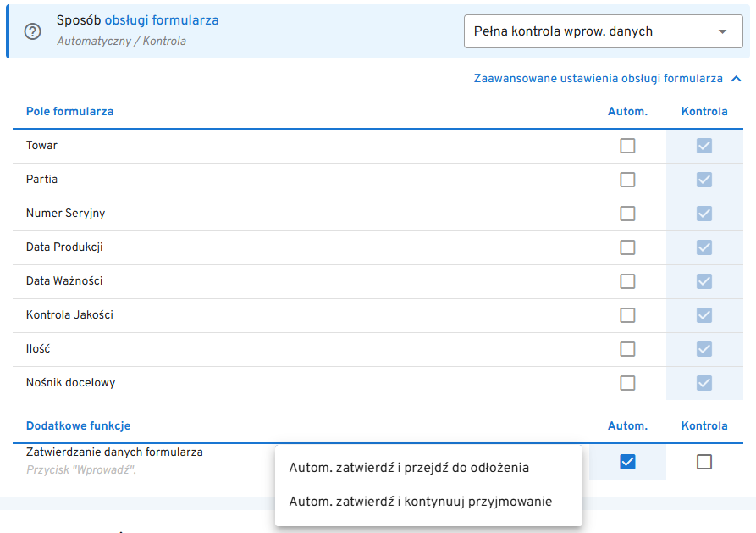Click the obsługi formularza link

coord(162,20)
